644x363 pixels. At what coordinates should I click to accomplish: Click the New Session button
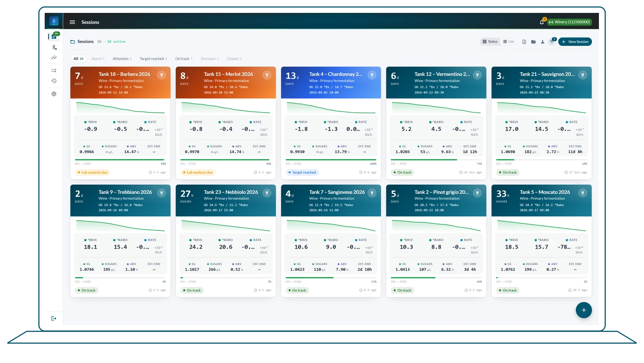coord(575,42)
